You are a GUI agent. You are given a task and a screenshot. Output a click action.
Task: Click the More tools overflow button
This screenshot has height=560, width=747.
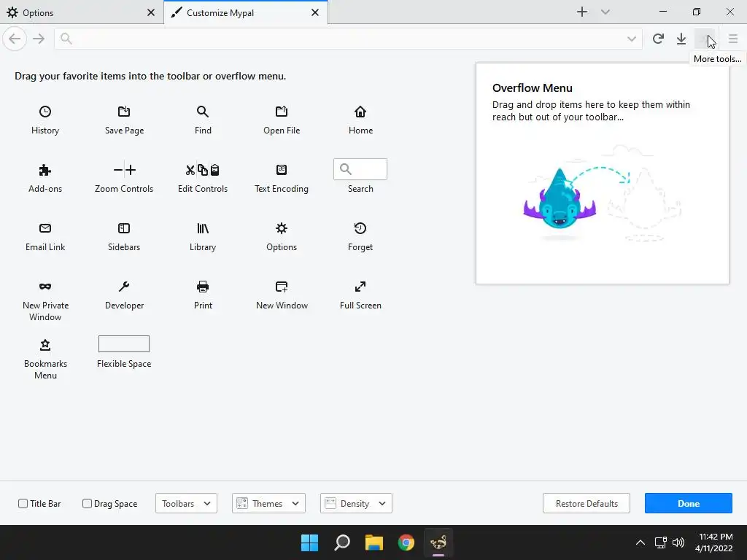coord(705,39)
